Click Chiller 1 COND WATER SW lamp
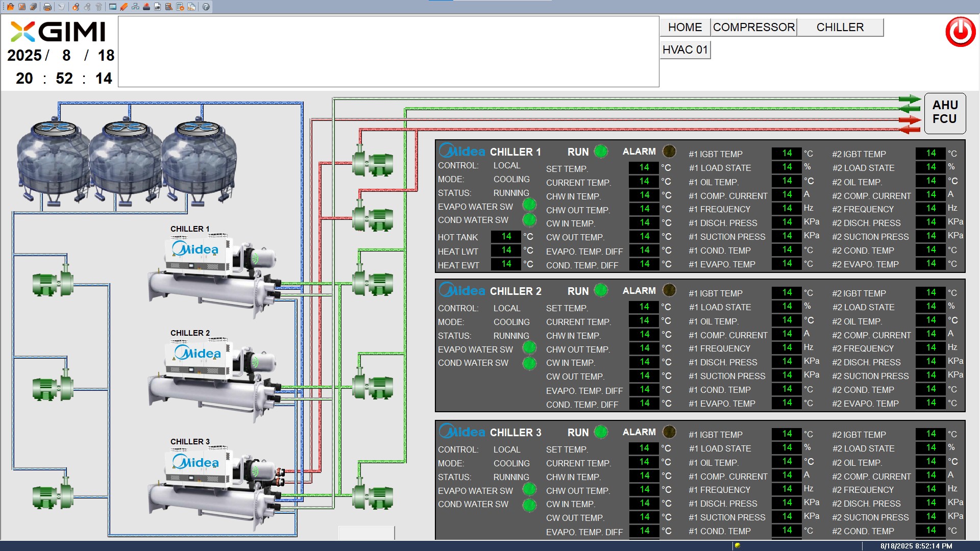The height and width of the screenshot is (551, 980). [529, 220]
